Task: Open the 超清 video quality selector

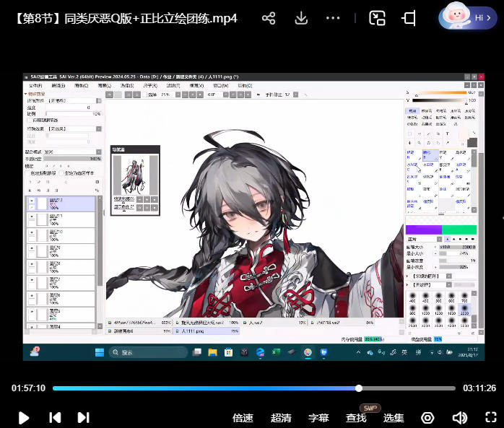Action: click(x=281, y=418)
